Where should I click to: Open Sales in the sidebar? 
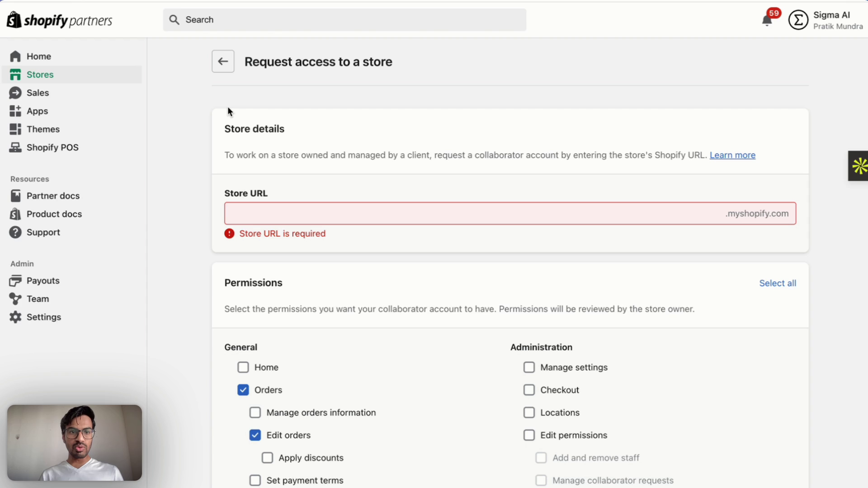(x=37, y=93)
